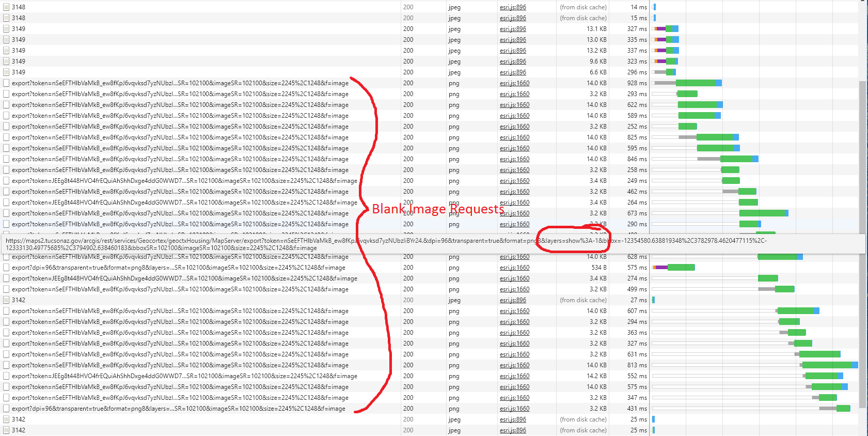Viewport: 868px width, 436px height.
Task: Click file icon of the 431 ms export request
Action: coord(6,409)
